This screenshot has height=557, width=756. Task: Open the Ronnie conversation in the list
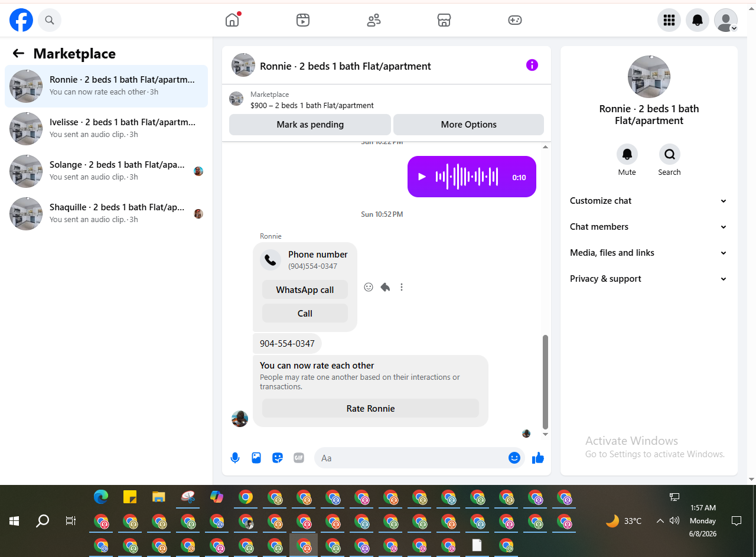pos(106,86)
